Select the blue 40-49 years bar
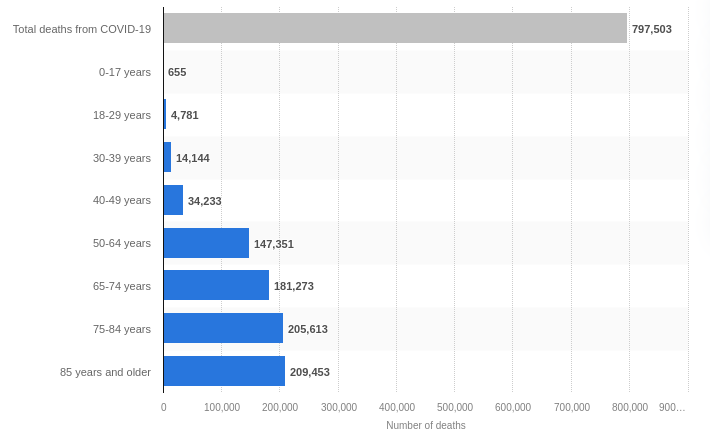The image size is (710, 442). 173,200
